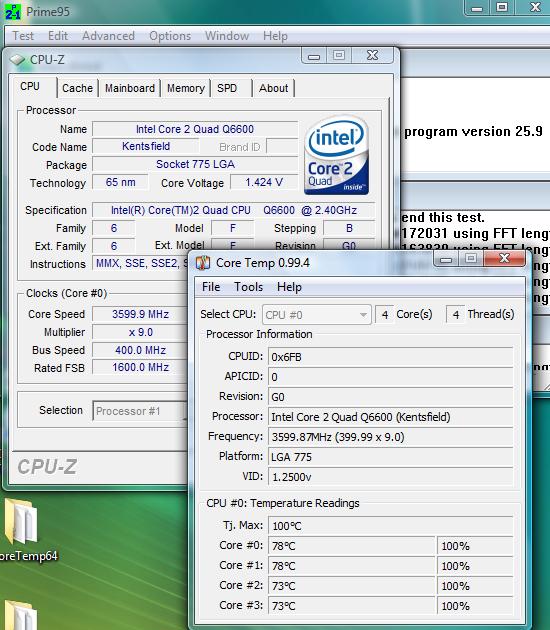Viewport: 550px width, 630px height.
Task: Click the Package value Socket 775 LGA
Action: (x=195, y=164)
